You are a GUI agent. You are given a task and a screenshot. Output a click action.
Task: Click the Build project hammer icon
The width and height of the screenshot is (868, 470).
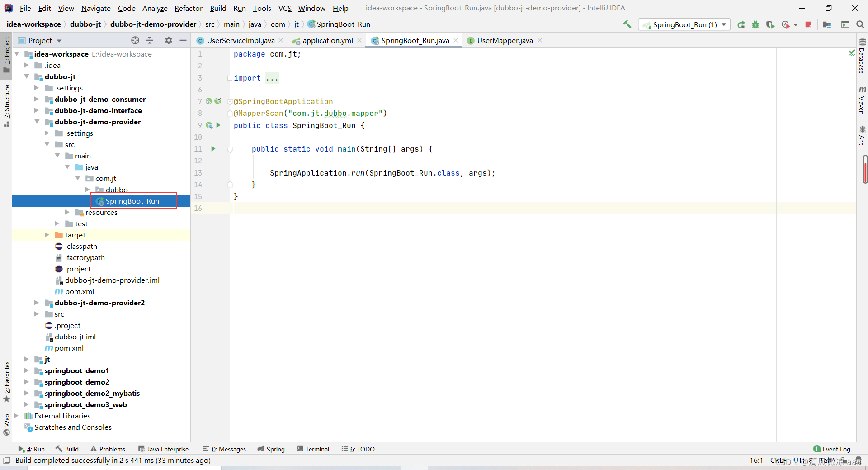(627, 24)
